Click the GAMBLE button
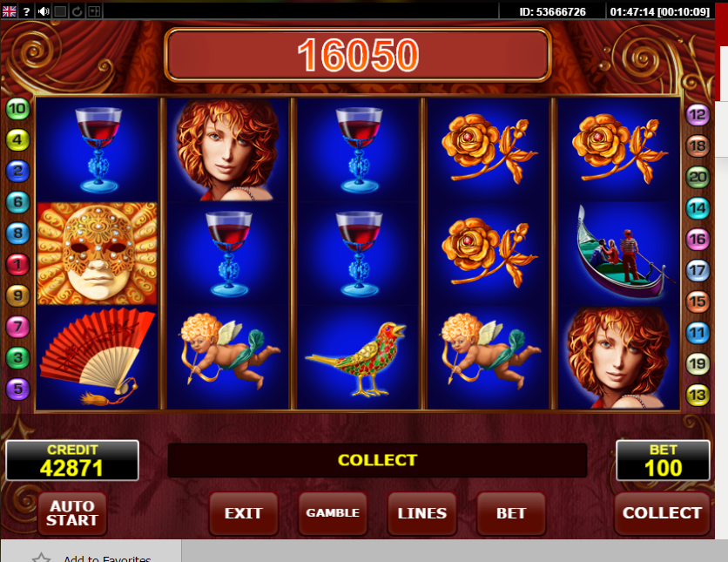This screenshot has height=562, width=728. tap(333, 513)
